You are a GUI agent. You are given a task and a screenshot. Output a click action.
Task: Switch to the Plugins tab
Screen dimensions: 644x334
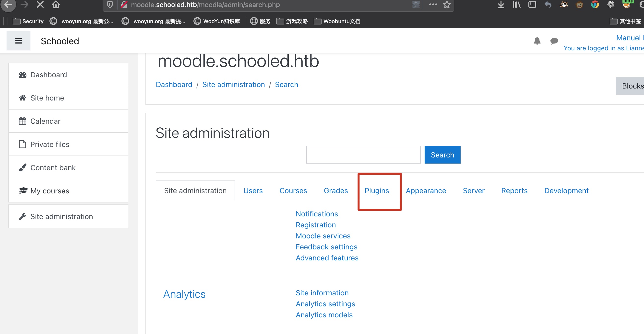pyautogui.click(x=377, y=190)
